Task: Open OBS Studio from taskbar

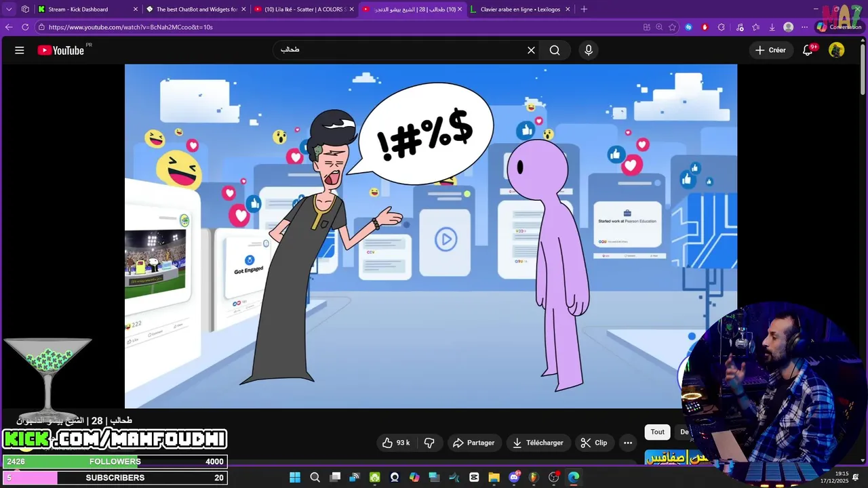Action: click(x=553, y=477)
